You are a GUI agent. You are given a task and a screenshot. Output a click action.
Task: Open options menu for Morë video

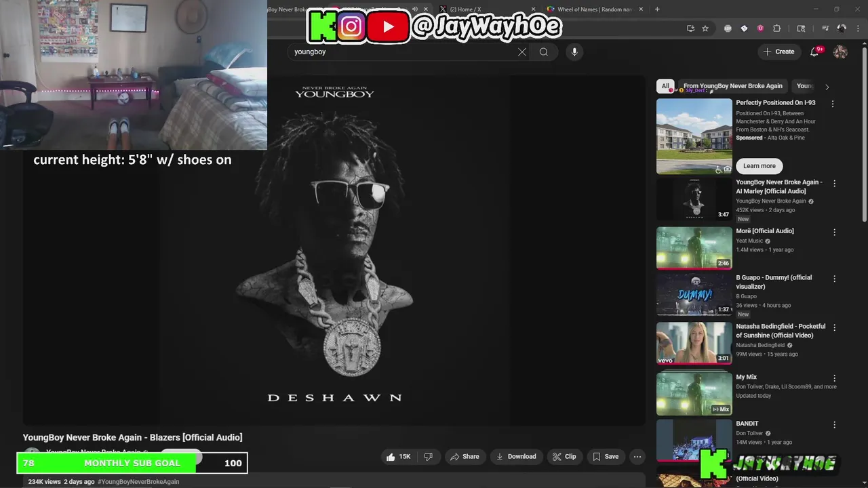point(835,232)
